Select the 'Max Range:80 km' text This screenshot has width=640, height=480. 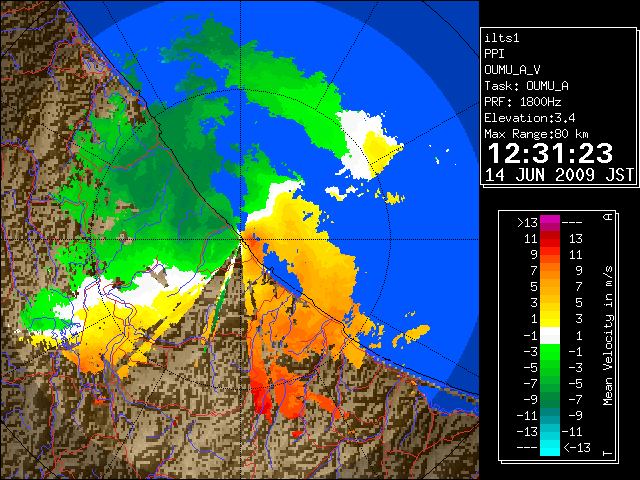536,134
